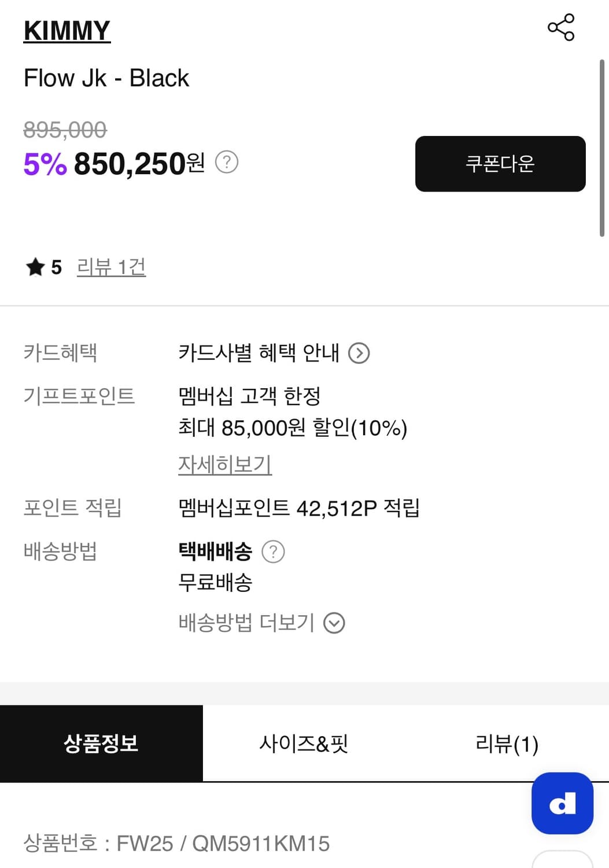Screen dimensions: 609x868
Task: Open the blue floating chat button
Action: coord(562,803)
